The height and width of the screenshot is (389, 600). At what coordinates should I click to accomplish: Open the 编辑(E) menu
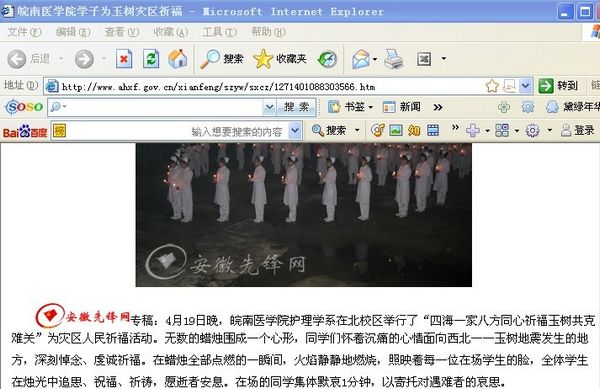[73, 32]
